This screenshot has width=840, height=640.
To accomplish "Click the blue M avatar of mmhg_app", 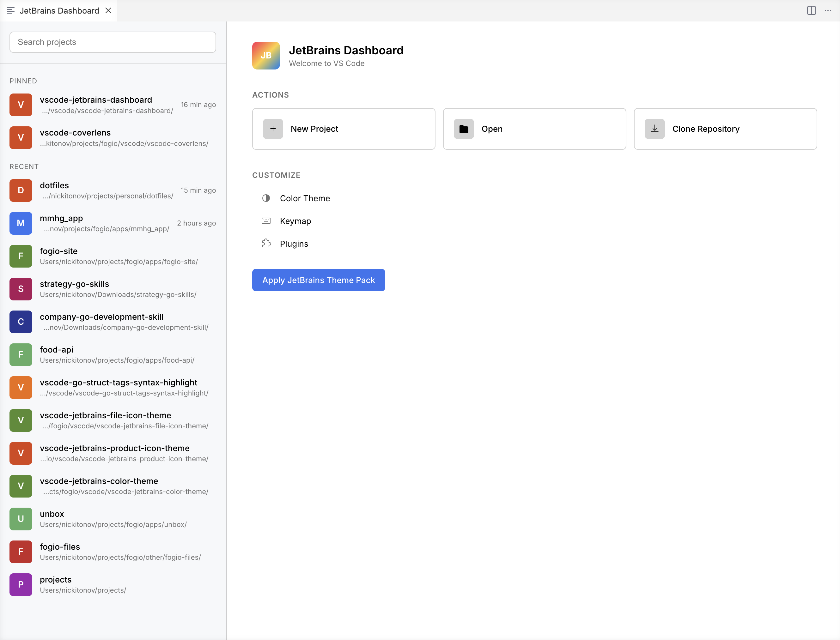I will (x=21, y=223).
